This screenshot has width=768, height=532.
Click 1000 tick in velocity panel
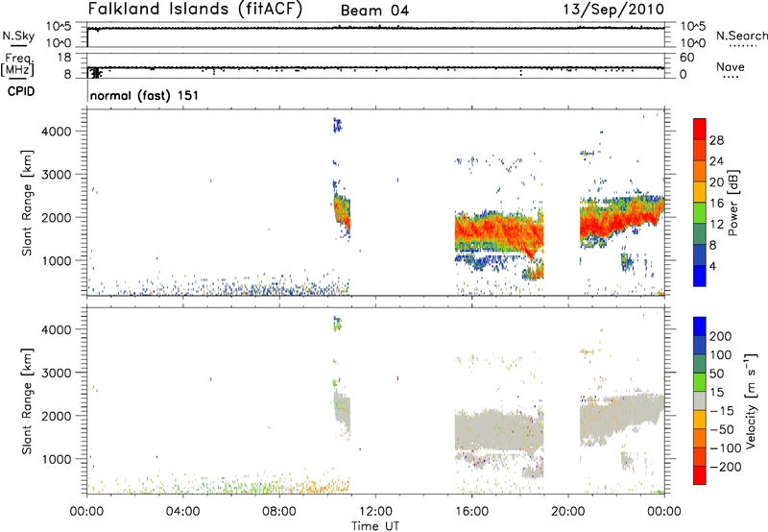pyautogui.click(x=57, y=459)
